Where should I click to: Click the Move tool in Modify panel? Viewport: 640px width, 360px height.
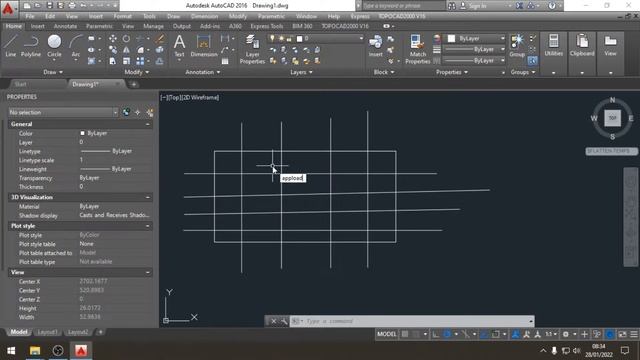pos(113,38)
